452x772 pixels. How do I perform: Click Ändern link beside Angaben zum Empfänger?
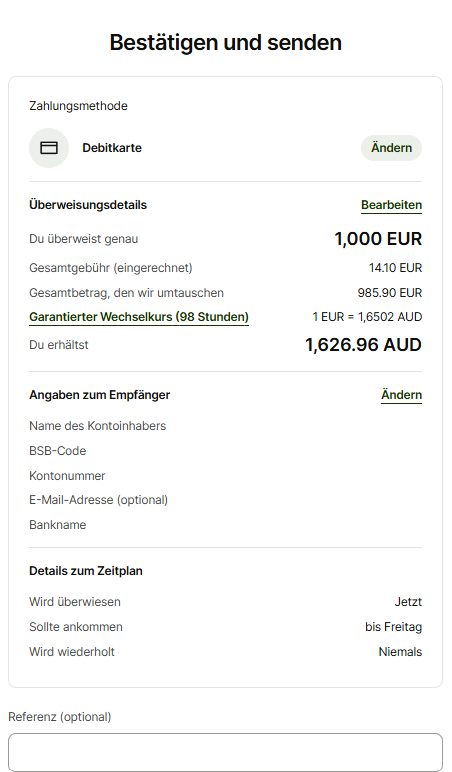pyautogui.click(x=401, y=395)
